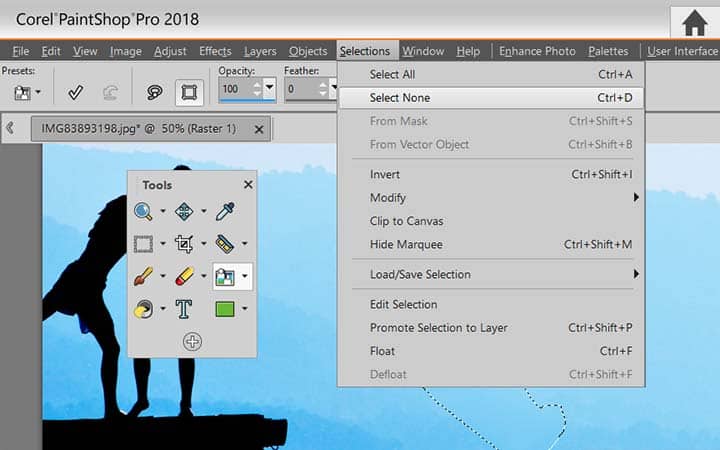Open the Presets dropdown arrow
This screenshot has width=720, height=450.
tap(38, 92)
